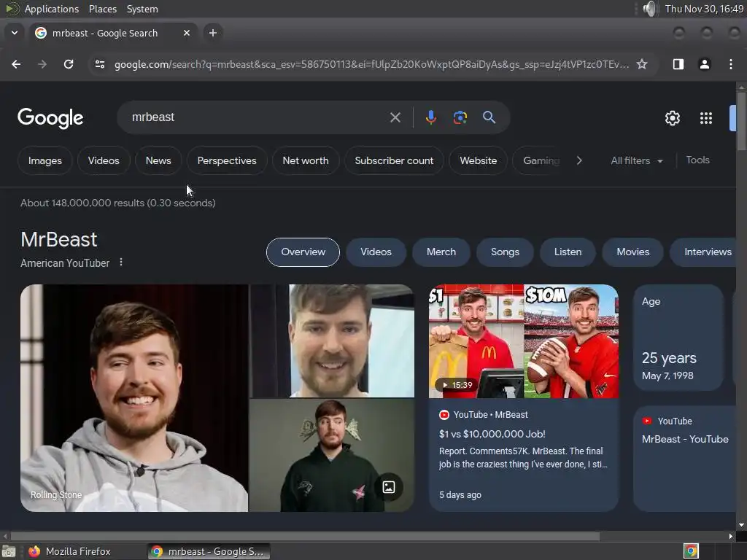This screenshot has height=560, width=747.
Task: Reload the current page
Action: [69, 64]
